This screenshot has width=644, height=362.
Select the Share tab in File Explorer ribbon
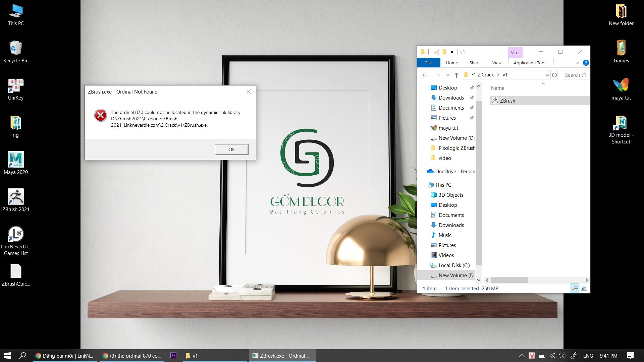point(475,62)
